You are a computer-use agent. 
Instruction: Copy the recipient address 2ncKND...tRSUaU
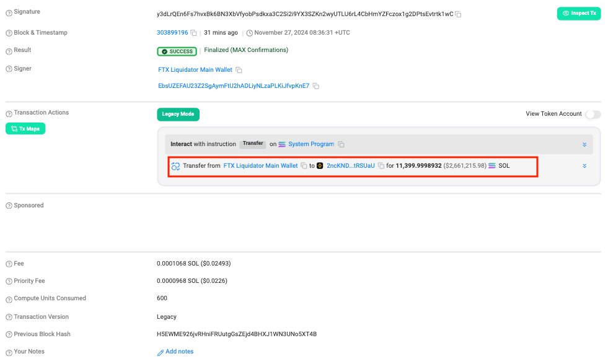[382, 165]
